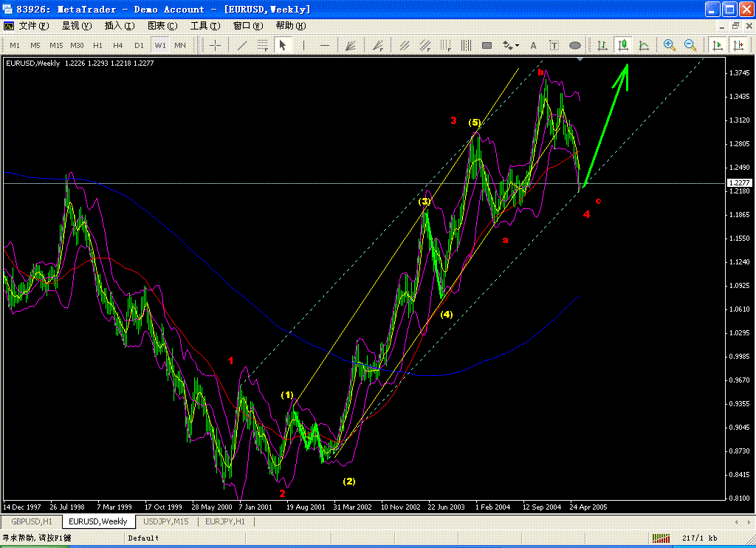Open the 插入(I) menu
This screenshot has height=548, width=756.
coord(119,26)
